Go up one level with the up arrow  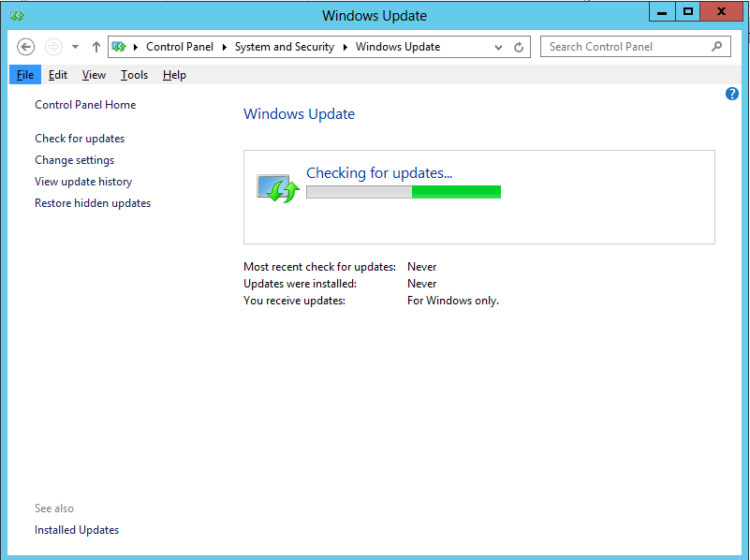click(96, 47)
